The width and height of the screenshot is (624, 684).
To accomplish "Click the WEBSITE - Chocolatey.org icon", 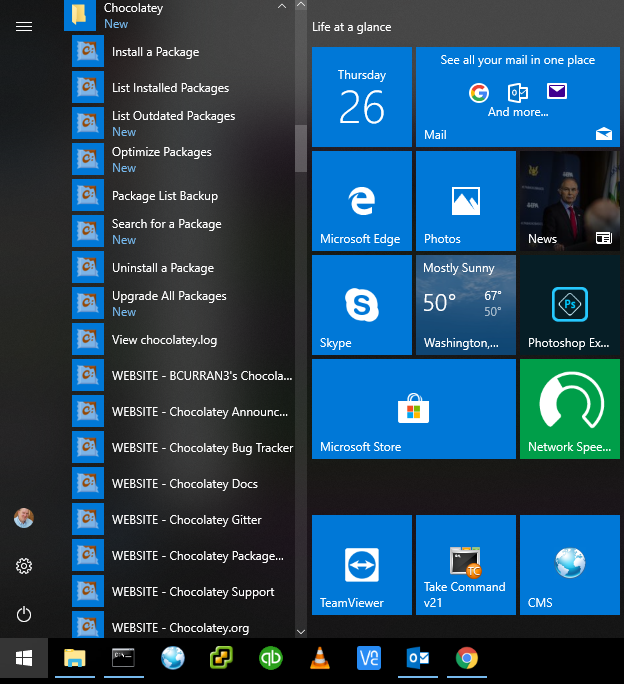I will tap(88, 626).
